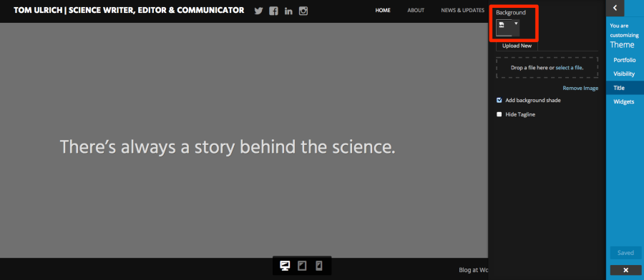Viewport: 644px width, 280px height.
Task: Click the file drop zone area
Action: pos(547,68)
